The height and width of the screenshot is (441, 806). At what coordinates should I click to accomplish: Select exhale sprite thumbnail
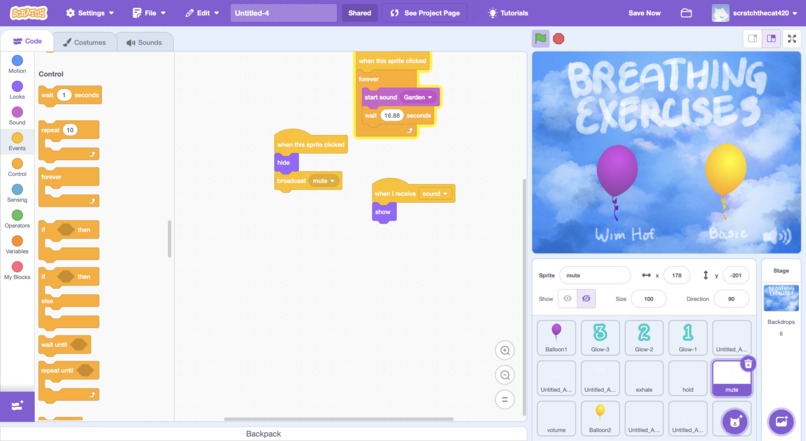(x=644, y=378)
